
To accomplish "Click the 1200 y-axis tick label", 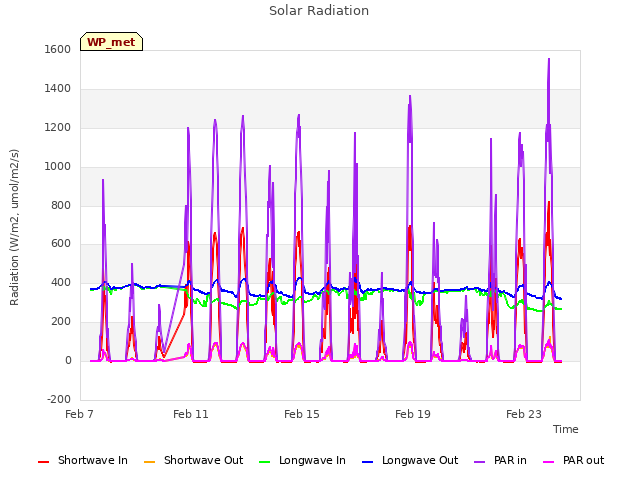I will point(58,128).
